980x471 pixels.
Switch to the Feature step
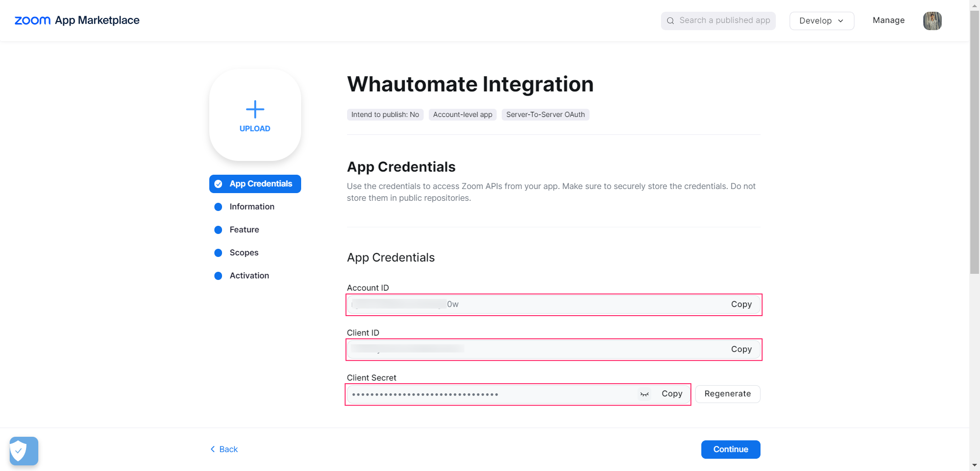(244, 230)
